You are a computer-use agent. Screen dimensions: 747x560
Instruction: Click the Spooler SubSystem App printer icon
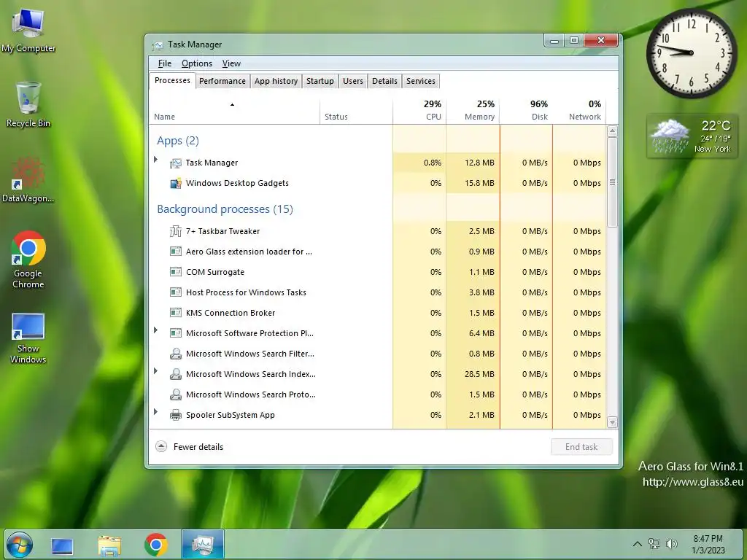tap(176, 415)
